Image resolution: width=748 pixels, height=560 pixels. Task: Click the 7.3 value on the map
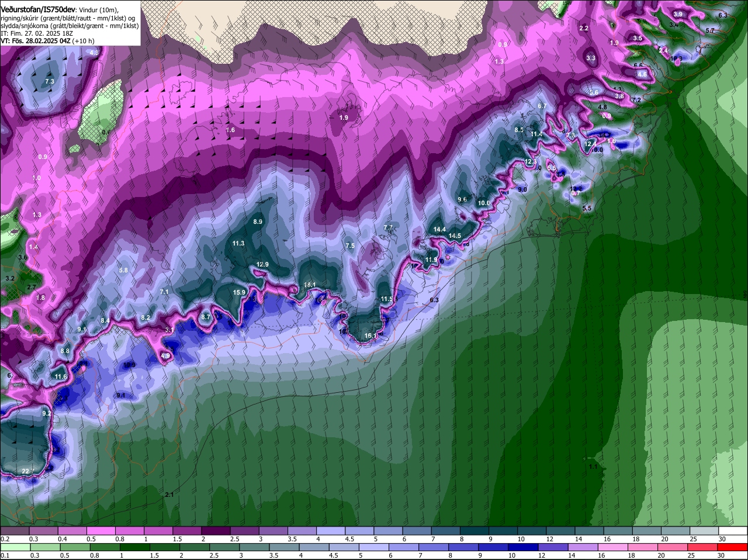coord(49,82)
